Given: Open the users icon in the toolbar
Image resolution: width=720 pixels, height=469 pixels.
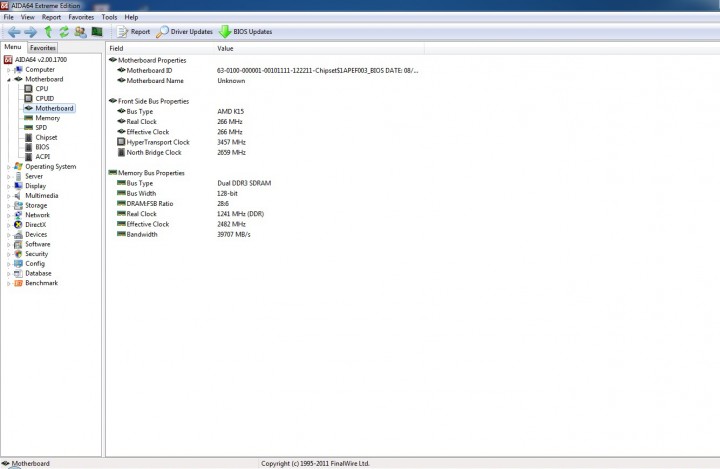Looking at the screenshot, I should (x=80, y=32).
